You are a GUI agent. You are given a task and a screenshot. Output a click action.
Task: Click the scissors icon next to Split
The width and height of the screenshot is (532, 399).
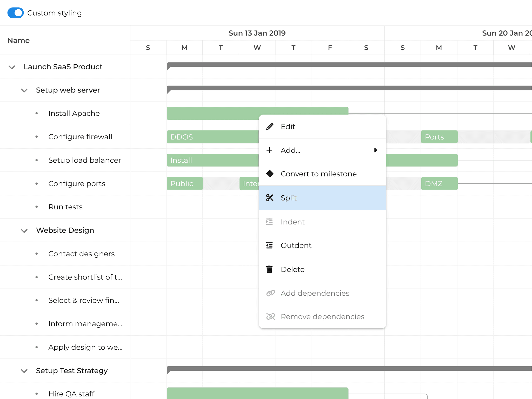click(270, 198)
